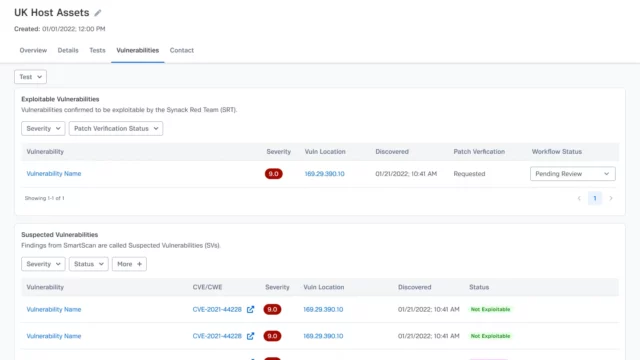Open Severity filter in Exploitable Vulnerabilities

43,129
